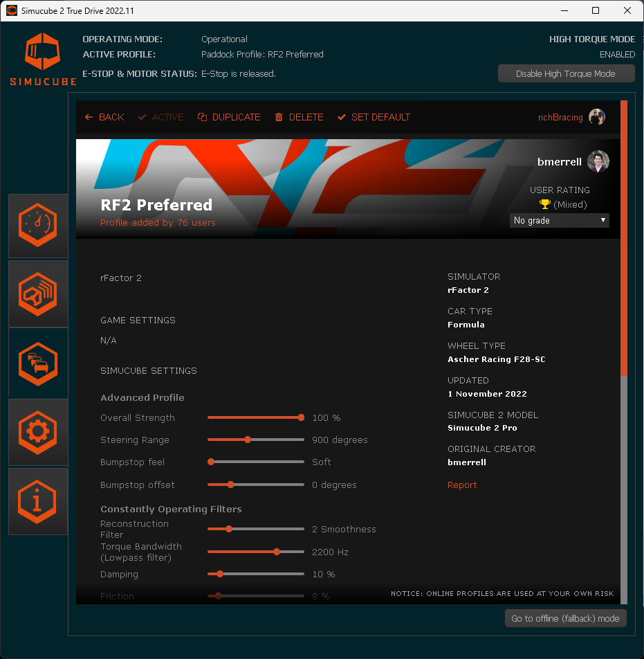Open the Overview dashboard gauge icon
Viewport: 644px width, 659px height.
pyautogui.click(x=38, y=225)
